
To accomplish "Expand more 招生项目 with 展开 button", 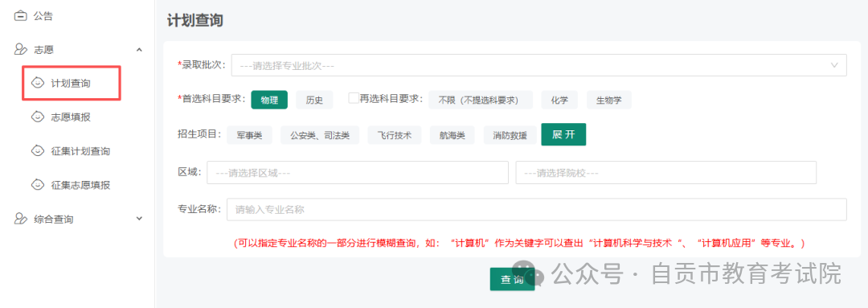I will [x=563, y=134].
